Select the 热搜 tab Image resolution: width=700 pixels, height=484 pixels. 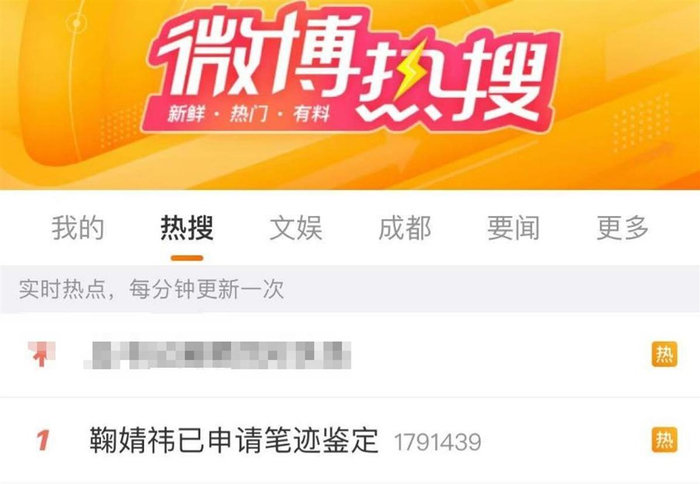point(187,228)
